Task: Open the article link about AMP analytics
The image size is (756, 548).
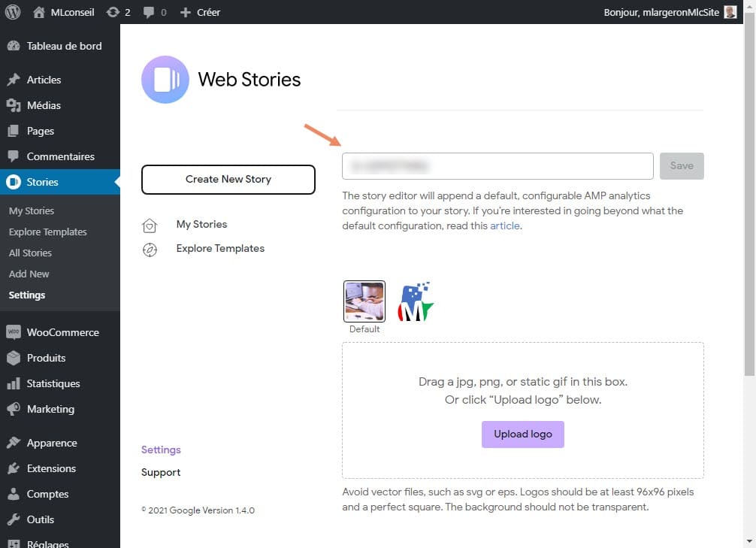Action: 505,226
